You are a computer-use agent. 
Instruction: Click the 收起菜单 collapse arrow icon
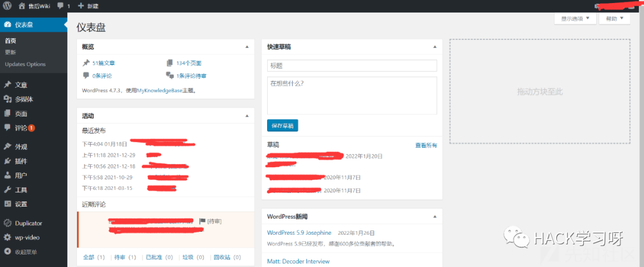click(7, 252)
